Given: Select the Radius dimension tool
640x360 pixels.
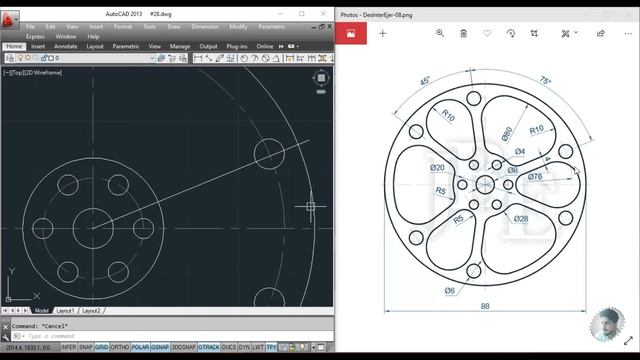Looking at the screenshot, I should [244, 58].
